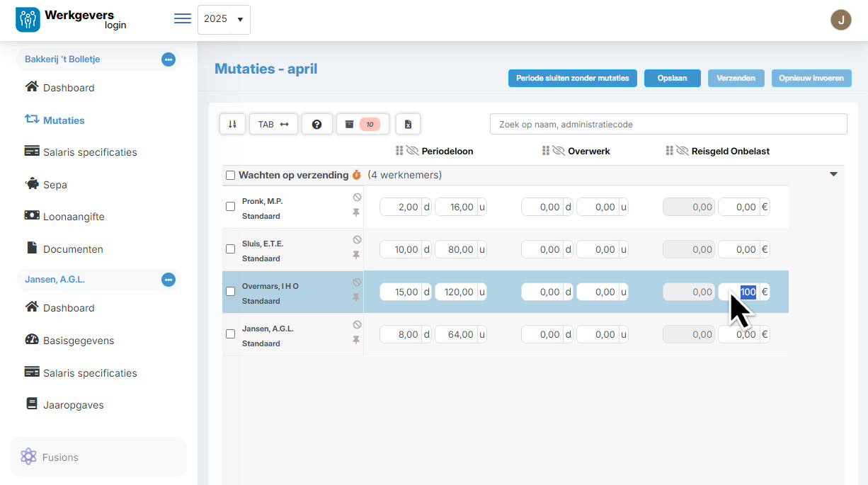
Task: Pin the row for Overmars, I H O
Action: point(357,297)
